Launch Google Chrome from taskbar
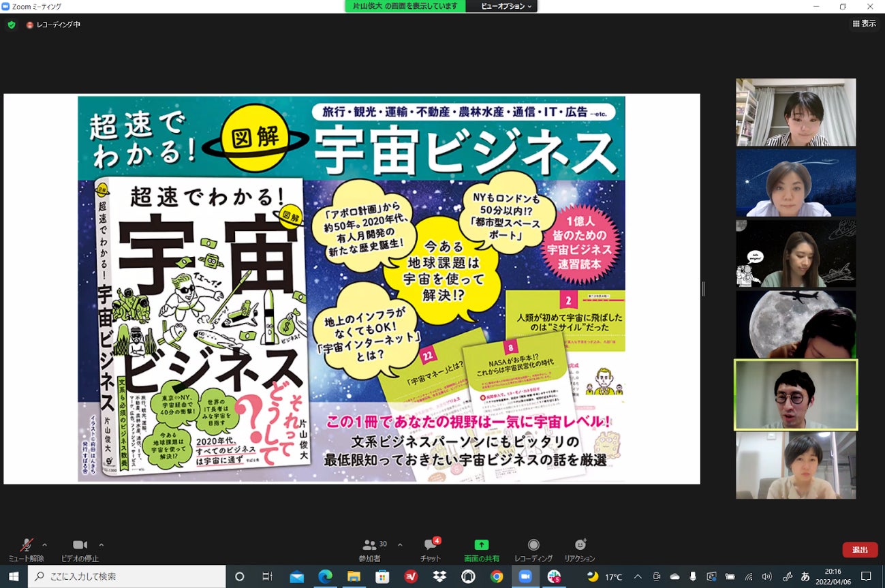This screenshot has width=885, height=588. click(497, 576)
